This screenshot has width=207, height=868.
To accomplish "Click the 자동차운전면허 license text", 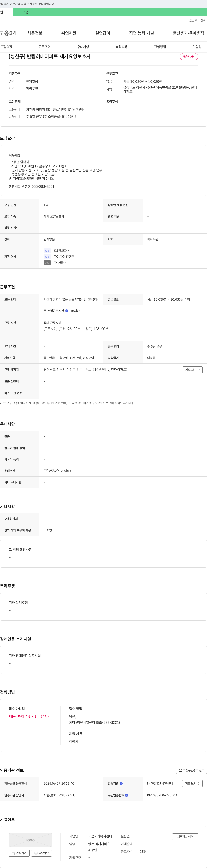I will click(x=64, y=256).
